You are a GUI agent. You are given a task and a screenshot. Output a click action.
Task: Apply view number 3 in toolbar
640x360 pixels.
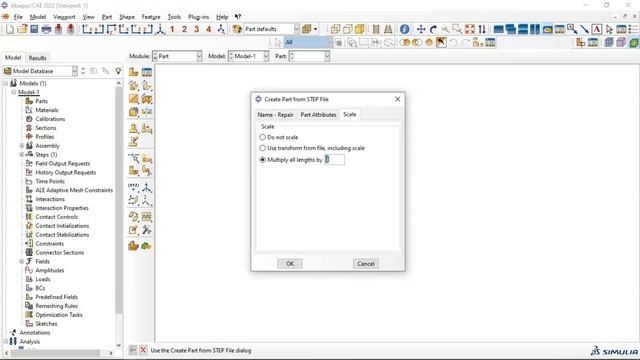(197, 29)
